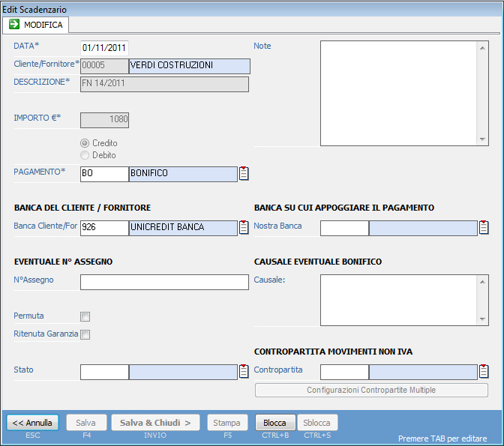This screenshot has width=504, height=446.
Task: Click Note box scroll down arrow
Action: coord(482,139)
